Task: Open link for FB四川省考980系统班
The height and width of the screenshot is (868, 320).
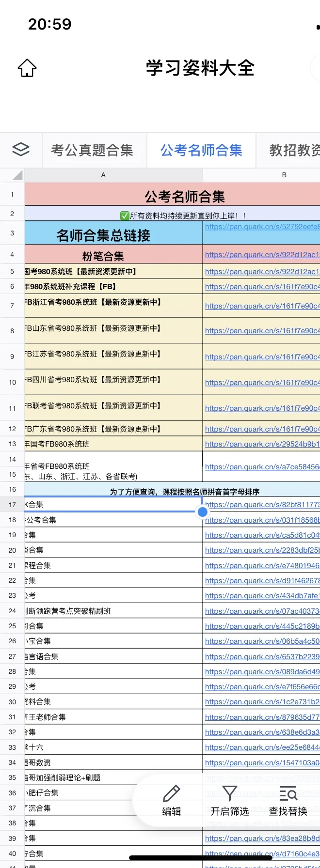Action: pyautogui.click(x=262, y=383)
